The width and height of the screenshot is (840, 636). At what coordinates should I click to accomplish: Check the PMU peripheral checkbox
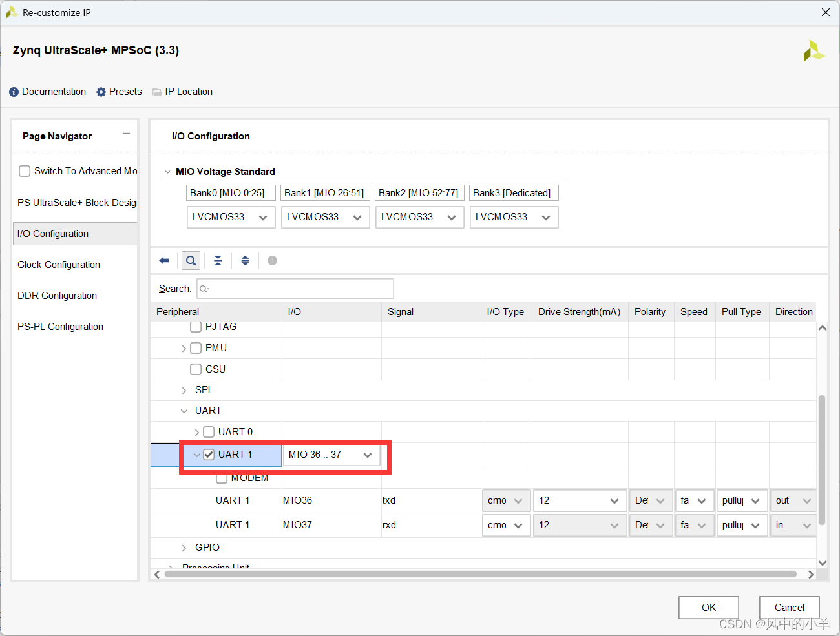pyautogui.click(x=196, y=348)
